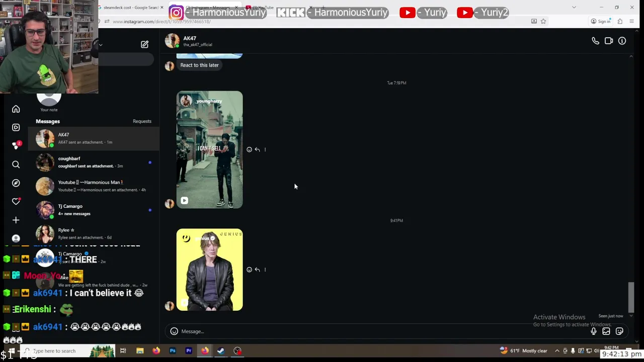Reply to the Genius reel message
Viewport: 644px width, 362px height.
click(257, 269)
